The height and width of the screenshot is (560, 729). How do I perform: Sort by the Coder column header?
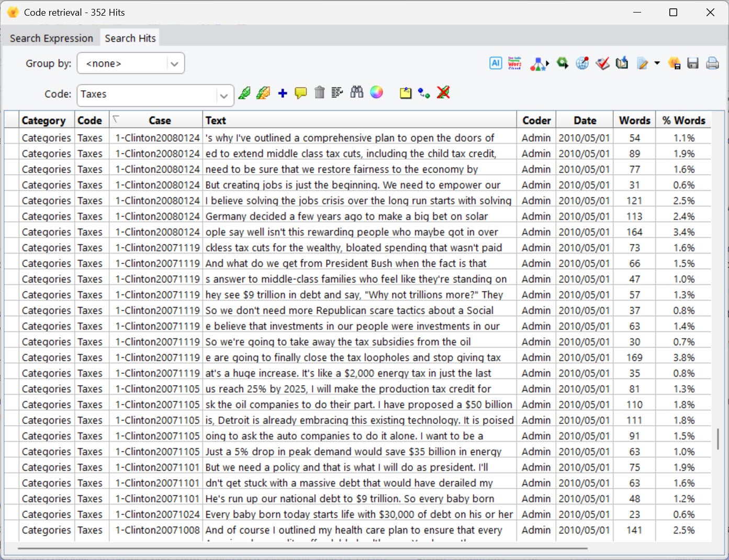[536, 120]
